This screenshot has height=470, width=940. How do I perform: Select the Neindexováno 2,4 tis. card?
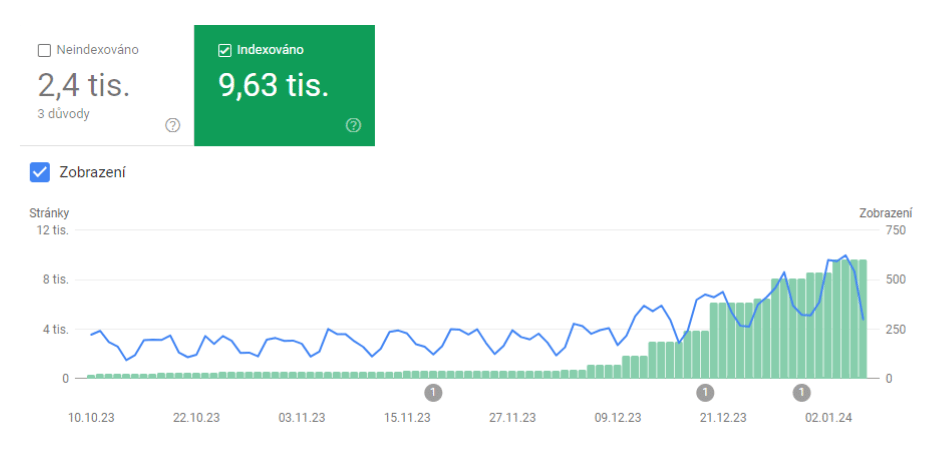[x=107, y=86]
